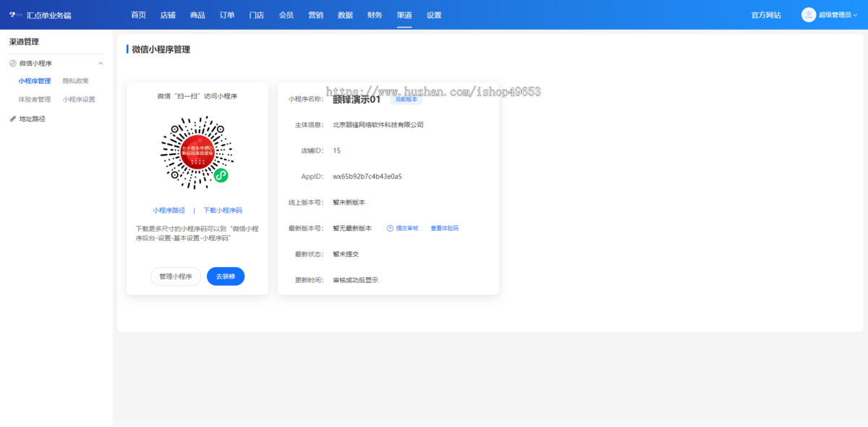Click the 线上版本号 value 暂未新版本
Viewport: 868px width, 427px height.
[x=349, y=203]
